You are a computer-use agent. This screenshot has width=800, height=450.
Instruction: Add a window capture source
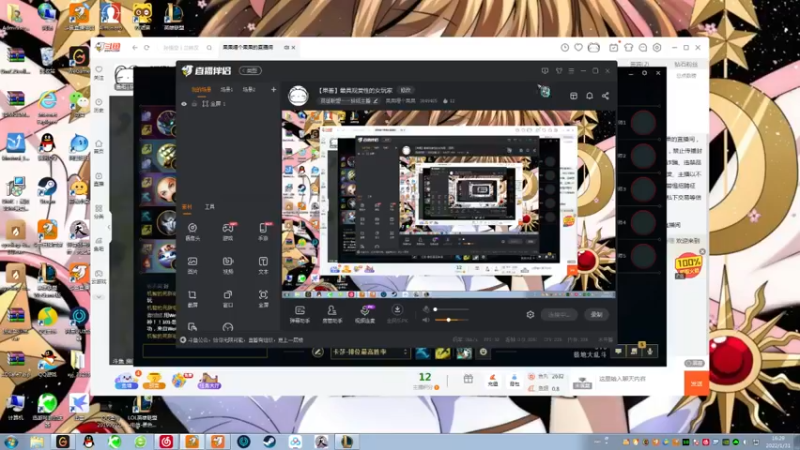(228, 299)
